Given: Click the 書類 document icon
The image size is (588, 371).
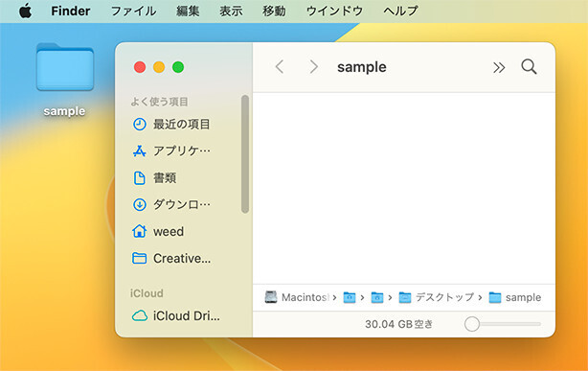Looking at the screenshot, I should (x=140, y=177).
